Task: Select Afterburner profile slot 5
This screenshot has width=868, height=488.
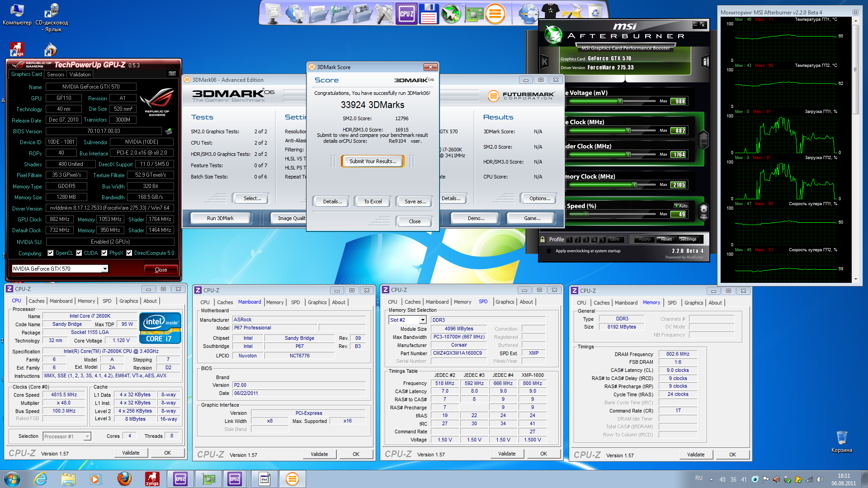Action: (603, 239)
